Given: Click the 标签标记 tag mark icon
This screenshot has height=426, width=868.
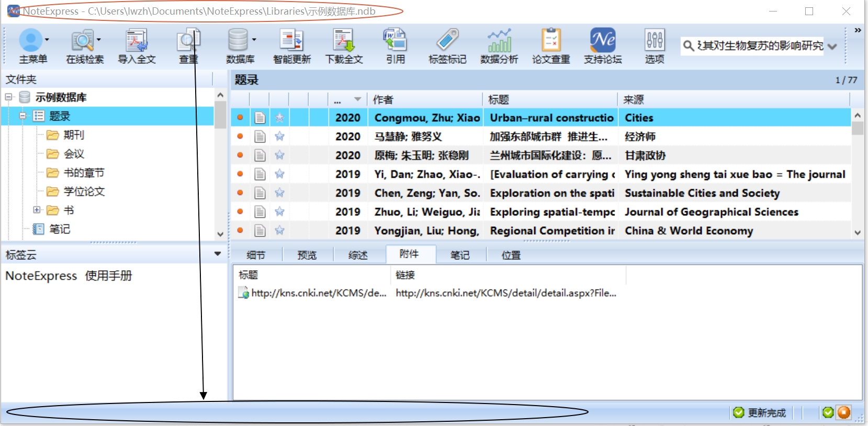Looking at the screenshot, I should (x=447, y=40).
